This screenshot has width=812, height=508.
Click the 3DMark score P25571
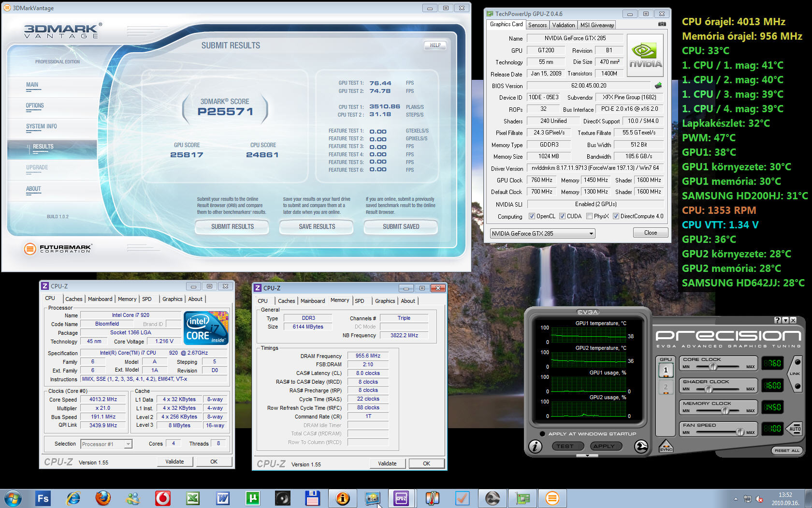[x=225, y=112]
